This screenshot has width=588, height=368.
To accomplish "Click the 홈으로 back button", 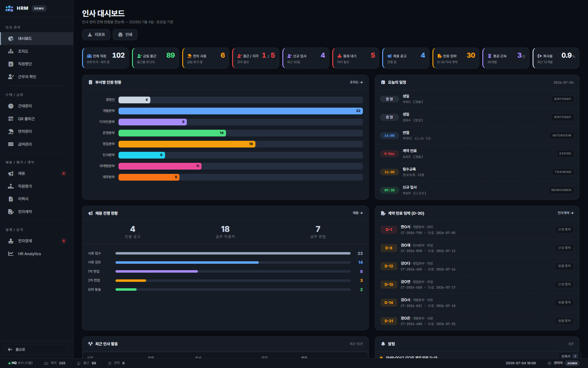I will pos(36,350).
